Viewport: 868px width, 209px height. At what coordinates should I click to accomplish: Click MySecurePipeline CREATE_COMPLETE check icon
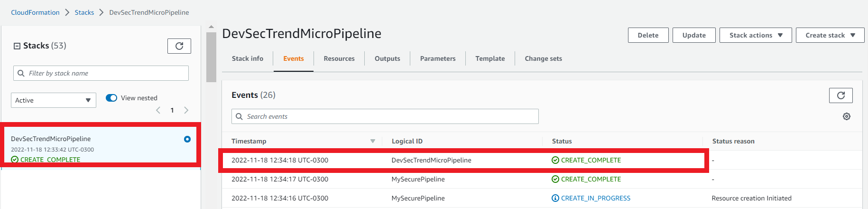pyautogui.click(x=555, y=179)
